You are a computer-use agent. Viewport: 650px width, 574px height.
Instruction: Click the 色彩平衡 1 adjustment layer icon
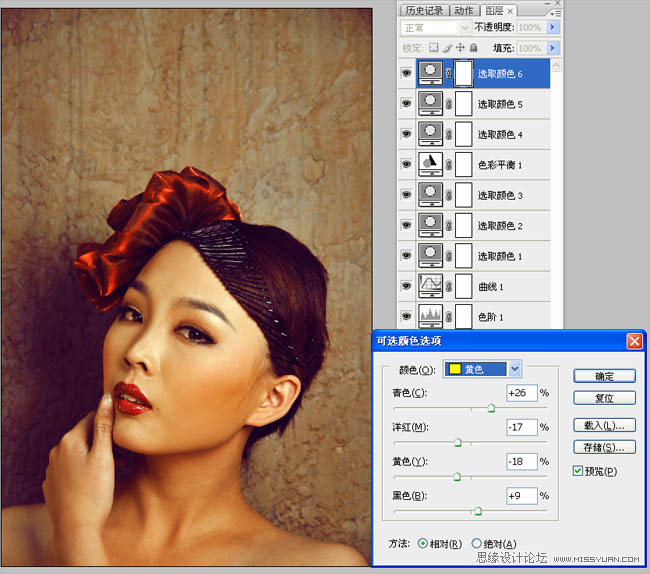pyautogui.click(x=430, y=164)
